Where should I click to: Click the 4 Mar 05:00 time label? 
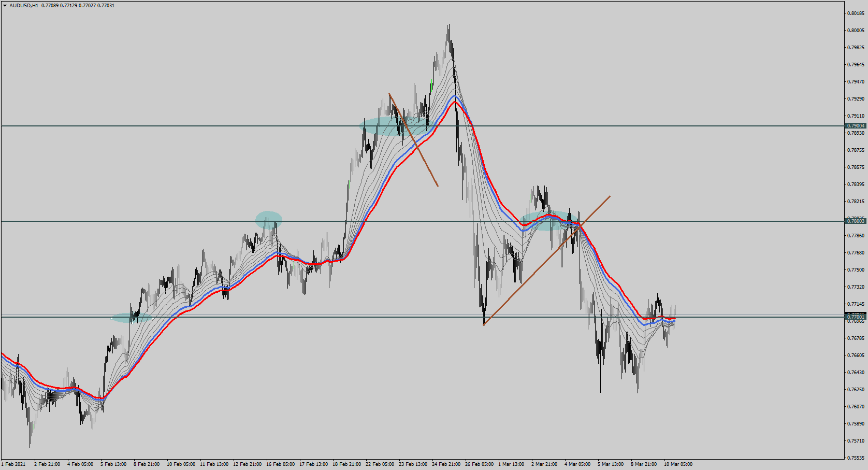pos(577,464)
